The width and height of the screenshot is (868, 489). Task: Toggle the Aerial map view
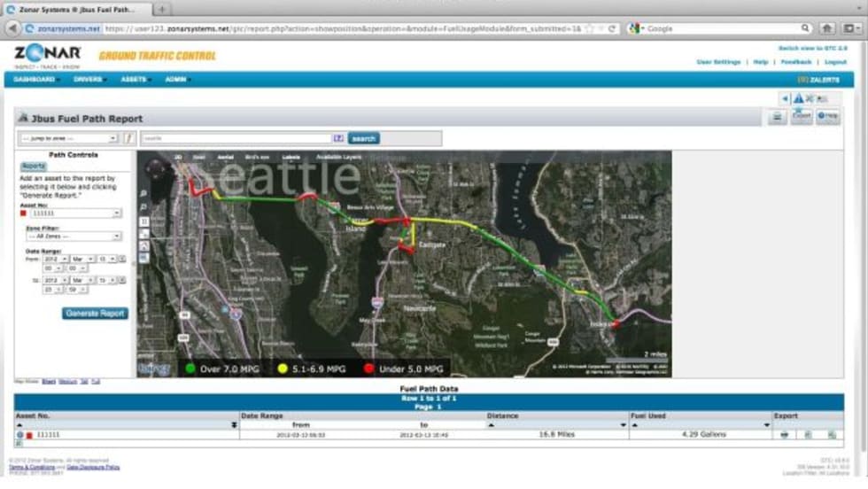(224, 157)
